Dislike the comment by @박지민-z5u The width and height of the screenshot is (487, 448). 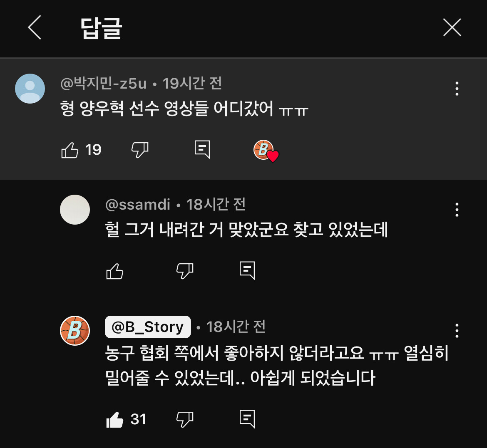tap(140, 150)
